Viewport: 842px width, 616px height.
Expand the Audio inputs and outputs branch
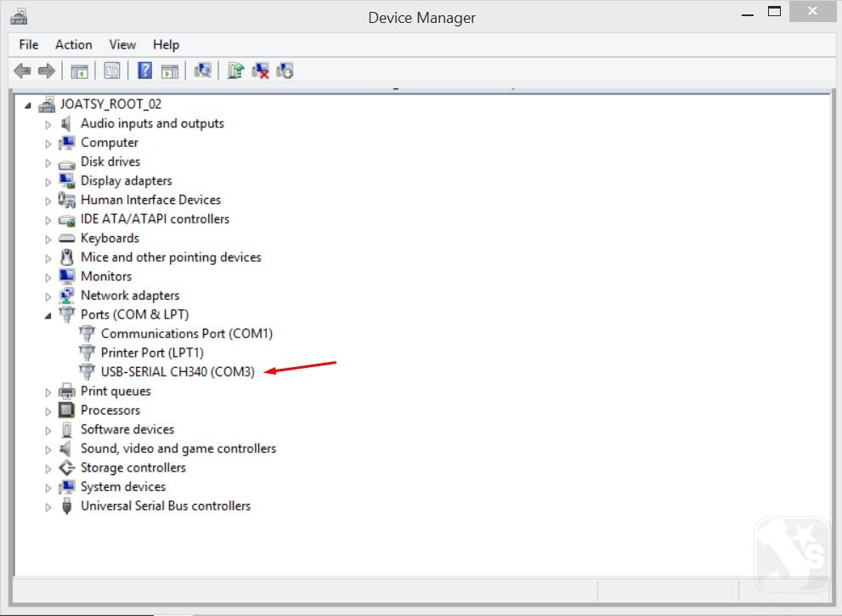pos(48,125)
